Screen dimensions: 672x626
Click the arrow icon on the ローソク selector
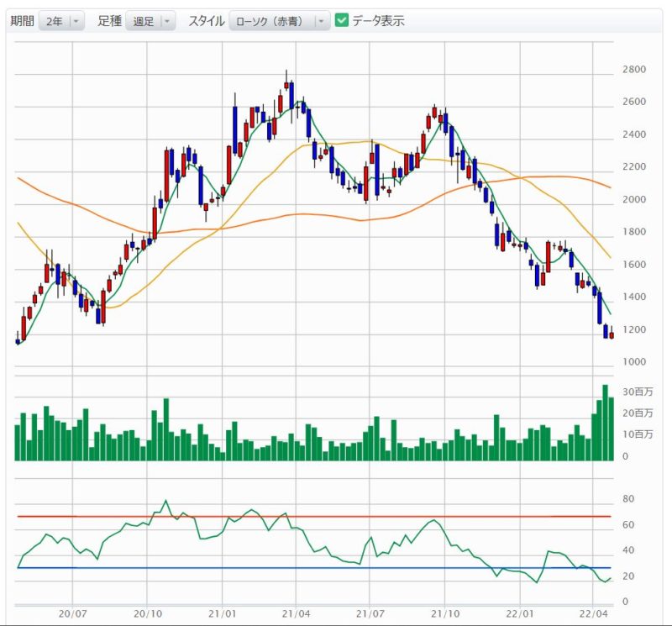click(x=322, y=21)
